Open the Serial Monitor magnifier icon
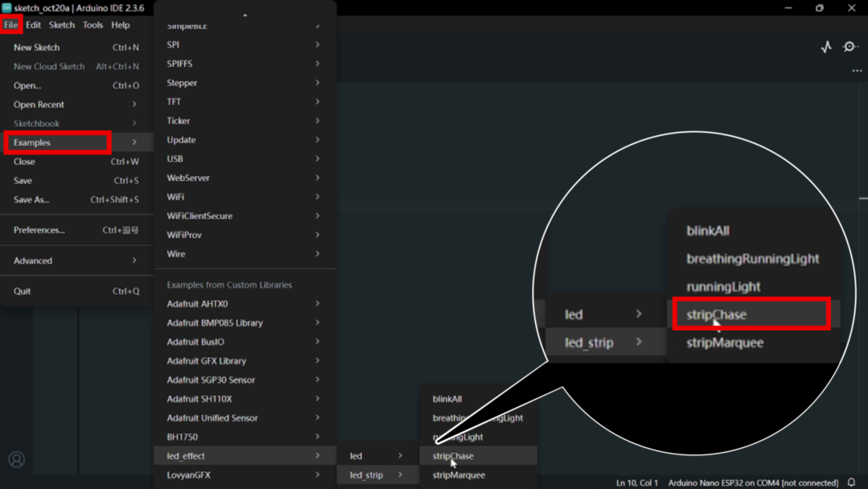 pyautogui.click(x=850, y=47)
